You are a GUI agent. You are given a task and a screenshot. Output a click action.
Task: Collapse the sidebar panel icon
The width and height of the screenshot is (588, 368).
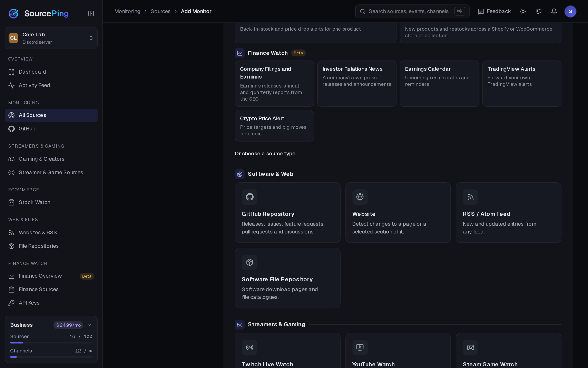(x=91, y=13)
